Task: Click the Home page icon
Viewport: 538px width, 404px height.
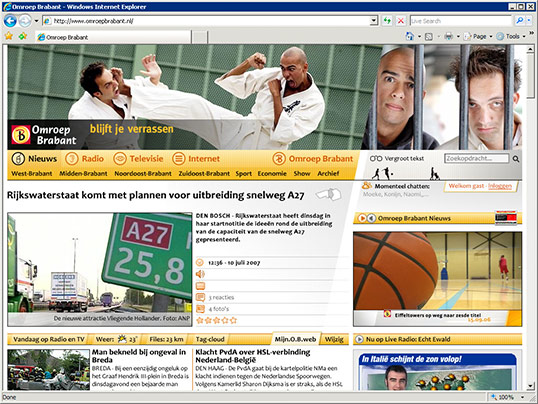Action: (409, 36)
